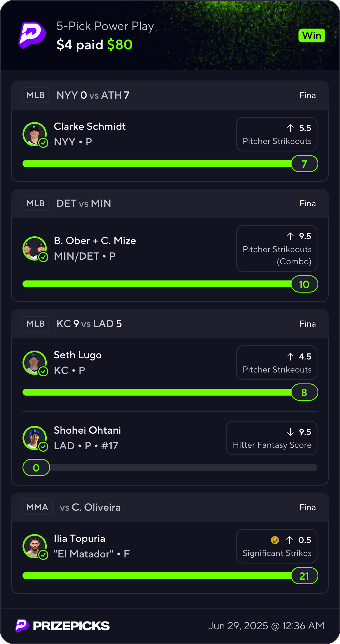Click Ilia Topuria's fighter avatar
The width and height of the screenshot is (340, 644).
[x=35, y=546]
